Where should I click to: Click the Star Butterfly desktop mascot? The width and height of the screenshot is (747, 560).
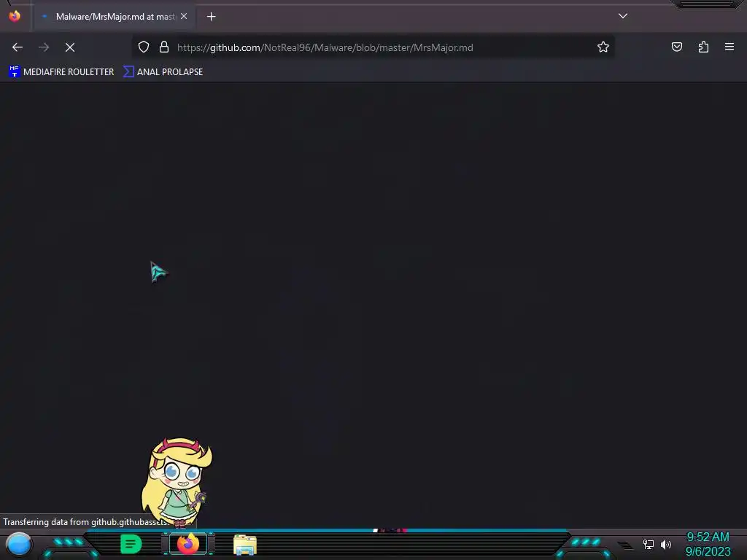(x=178, y=482)
